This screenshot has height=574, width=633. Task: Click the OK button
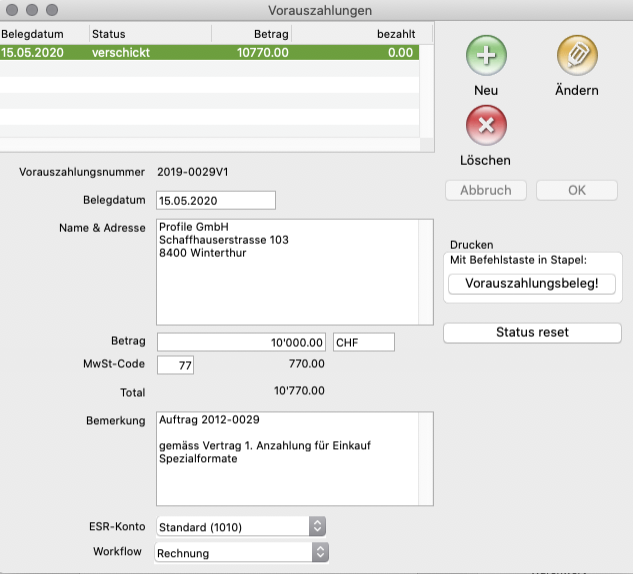click(x=576, y=190)
